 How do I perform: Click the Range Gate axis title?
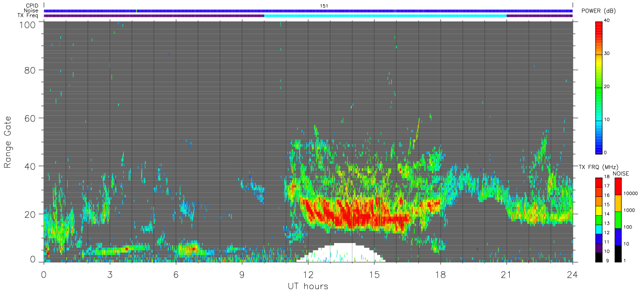tap(8, 142)
